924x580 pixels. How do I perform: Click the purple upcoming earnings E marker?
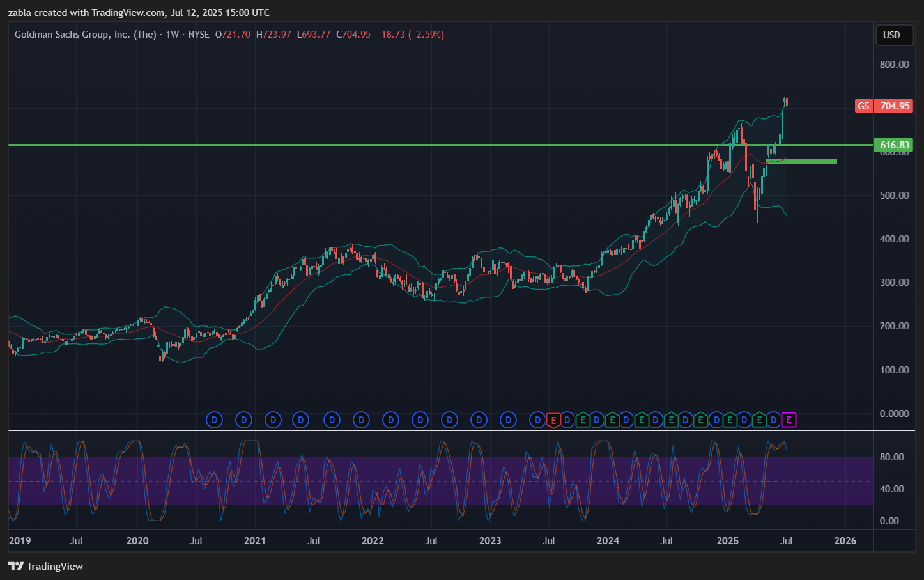tap(789, 420)
